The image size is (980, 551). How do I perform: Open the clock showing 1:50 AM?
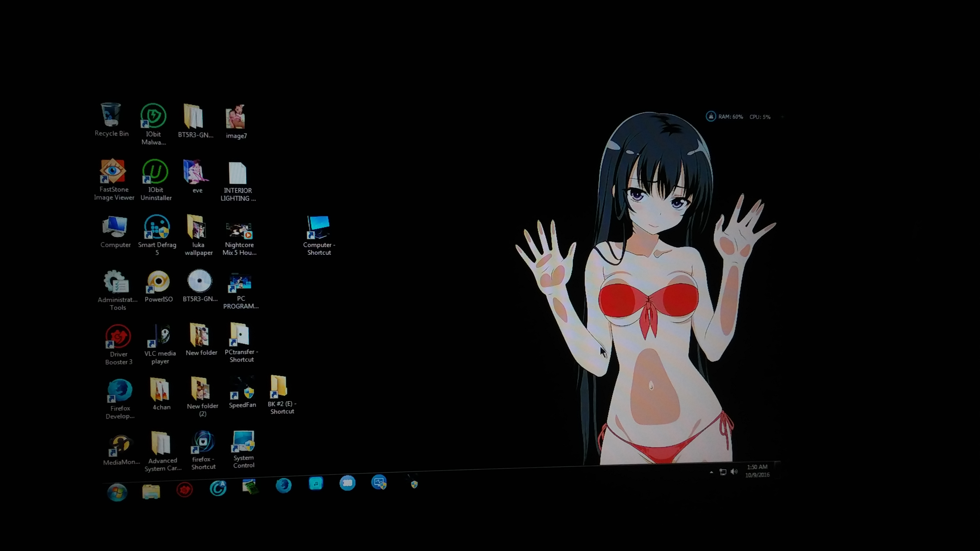757,471
